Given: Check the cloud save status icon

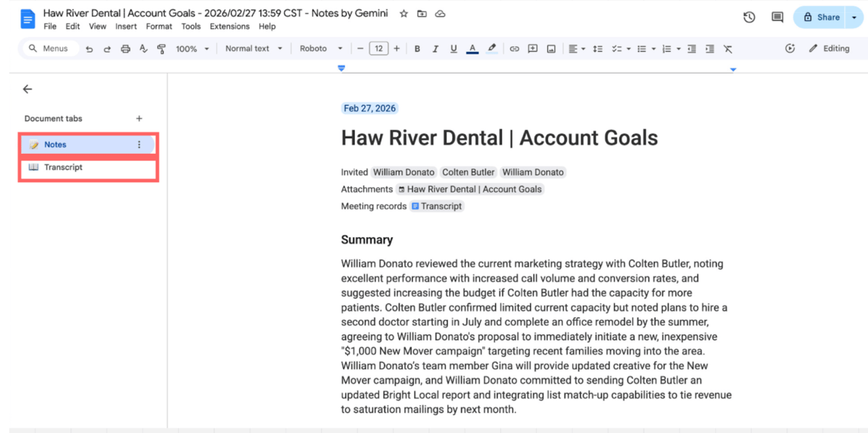Looking at the screenshot, I should tap(440, 13).
